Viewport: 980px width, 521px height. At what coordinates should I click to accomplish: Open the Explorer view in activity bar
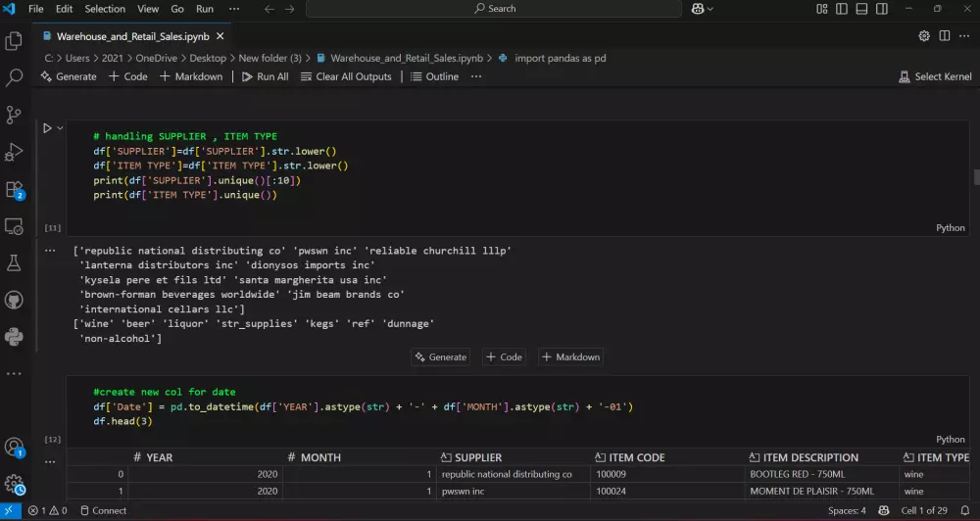pyautogui.click(x=14, y=41)
